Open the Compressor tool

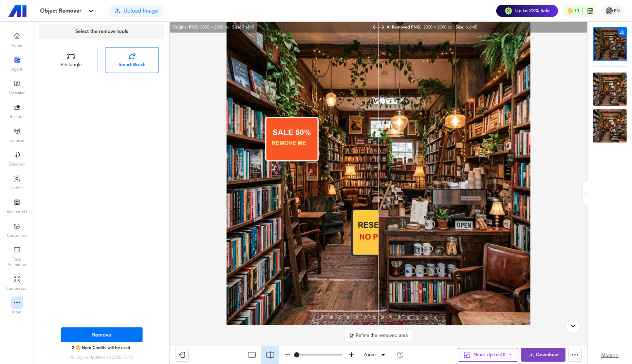click(17, 283)
